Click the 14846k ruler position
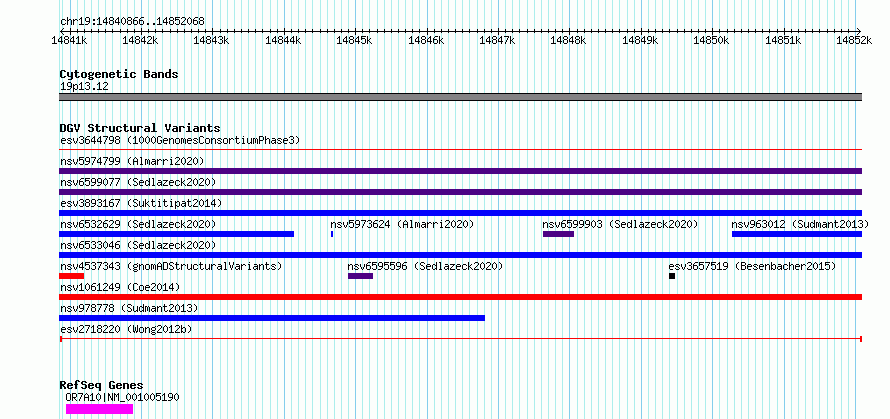 click(427, 40)
